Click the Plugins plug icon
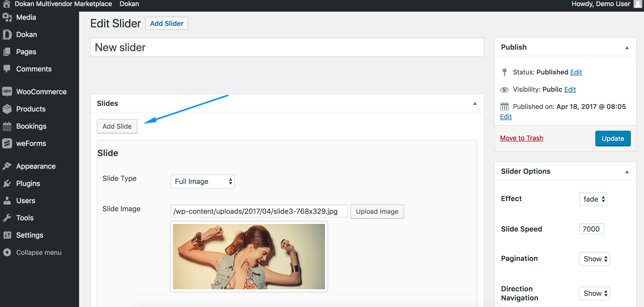This screenshot has width=644, height=307. (x=7, y=183)
